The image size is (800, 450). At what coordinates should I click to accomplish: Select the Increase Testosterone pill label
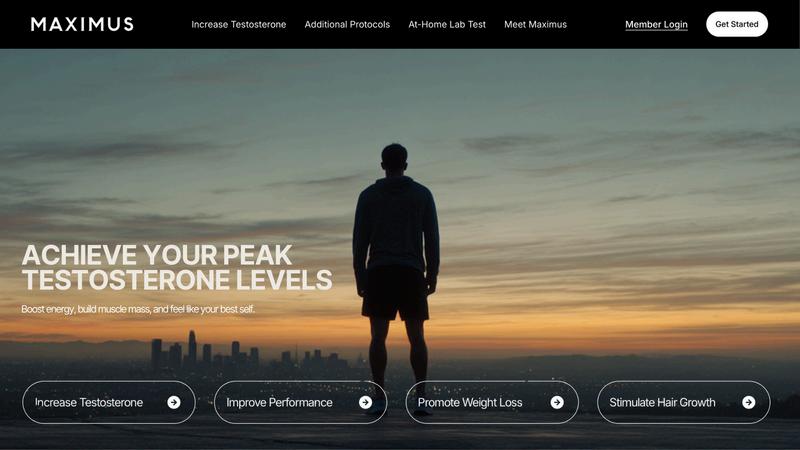pyautogui.click(x=89, y=403)
